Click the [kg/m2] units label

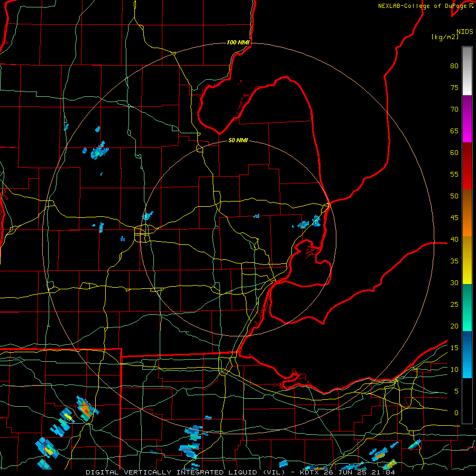(445, 37)
